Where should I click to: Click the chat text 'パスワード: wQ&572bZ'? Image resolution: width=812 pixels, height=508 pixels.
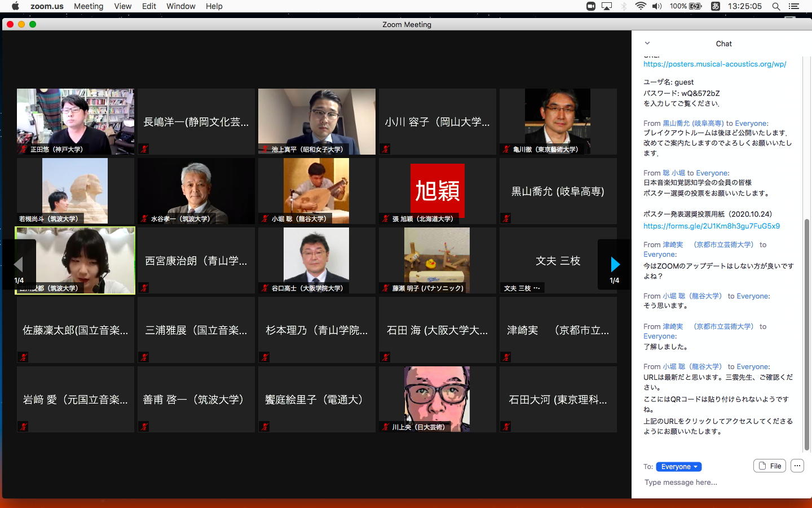(681, 93)
